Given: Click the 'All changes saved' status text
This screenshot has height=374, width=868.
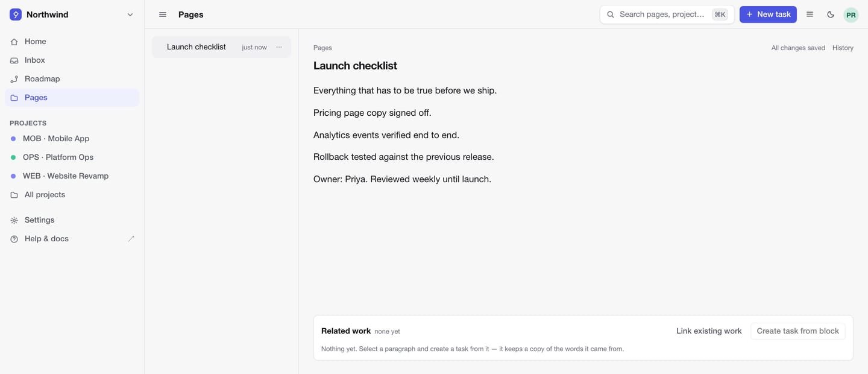Looking at the screenshot, I should point(798,48).
